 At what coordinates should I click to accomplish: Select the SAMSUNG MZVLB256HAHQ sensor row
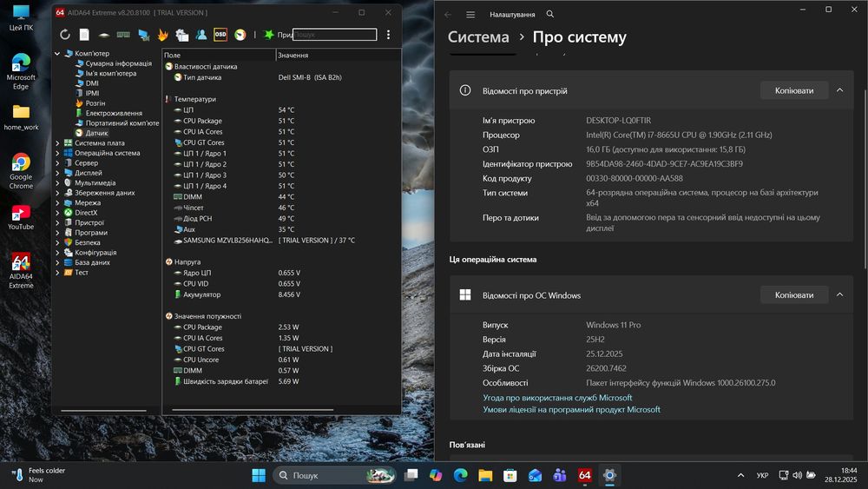click(281, 241)
